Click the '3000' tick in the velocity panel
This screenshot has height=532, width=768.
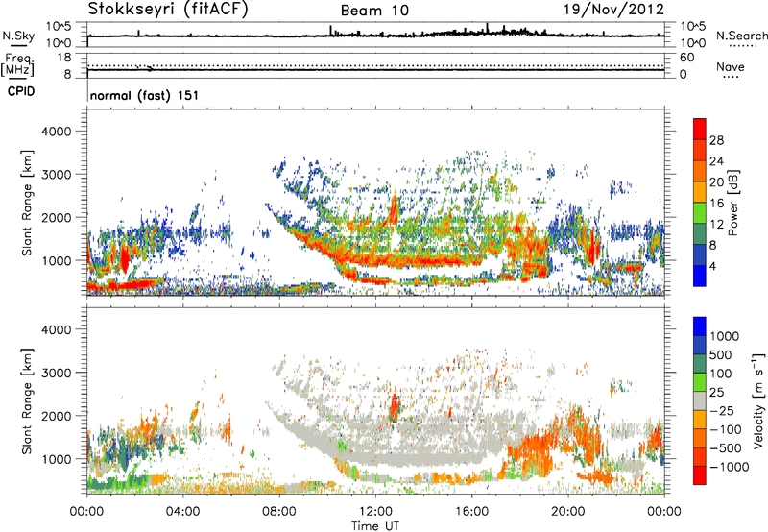coord(56,373)
